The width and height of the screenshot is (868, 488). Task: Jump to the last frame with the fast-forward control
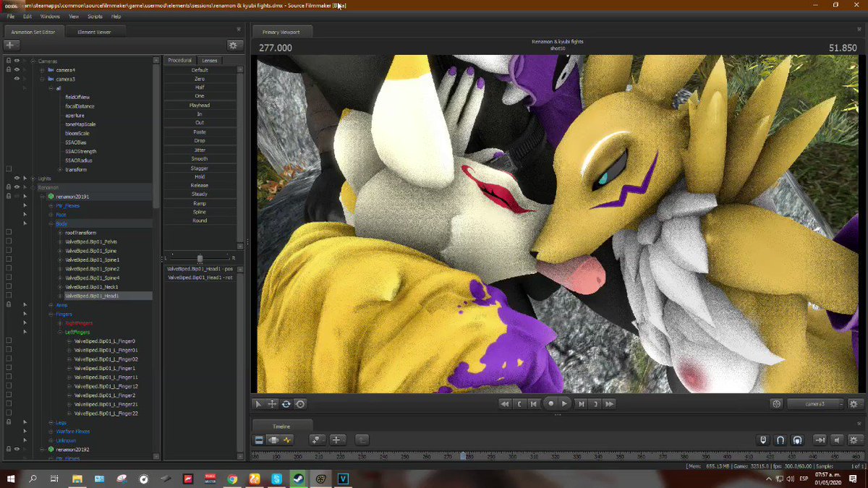pyautogui.click(x=610, y=404)
